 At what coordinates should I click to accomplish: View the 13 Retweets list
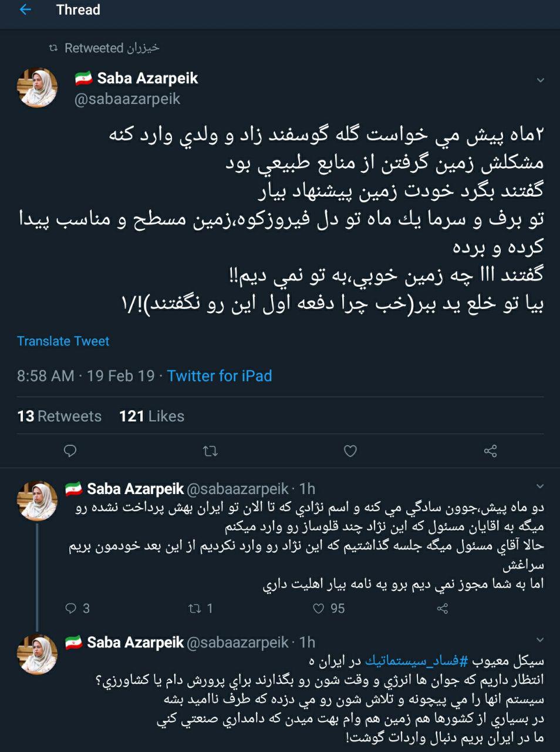coord(59,416)
